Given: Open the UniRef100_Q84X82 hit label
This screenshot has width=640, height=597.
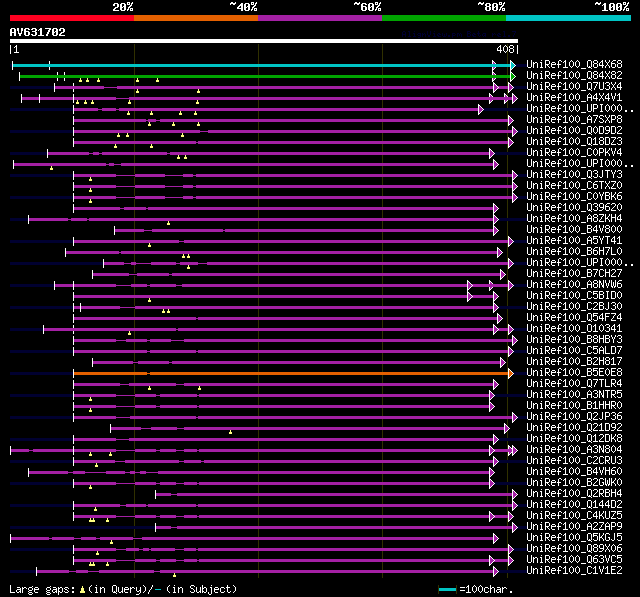Looking at the screenshot, I should pos(574,75).
